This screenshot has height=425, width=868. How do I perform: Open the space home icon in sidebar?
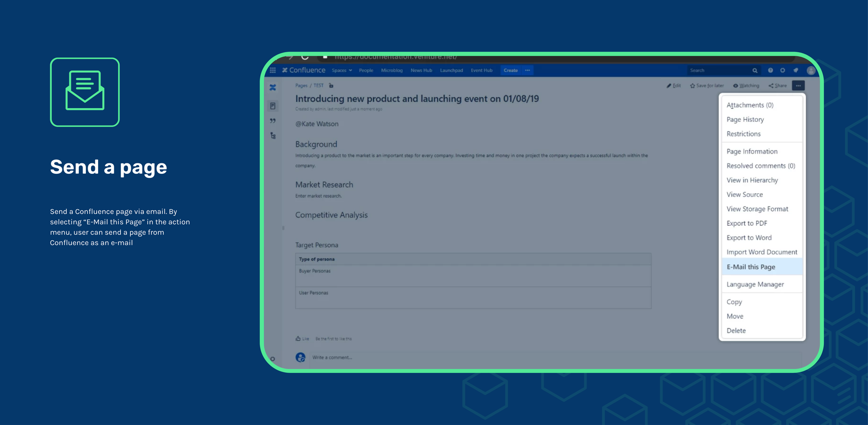(x=273, y=87)
